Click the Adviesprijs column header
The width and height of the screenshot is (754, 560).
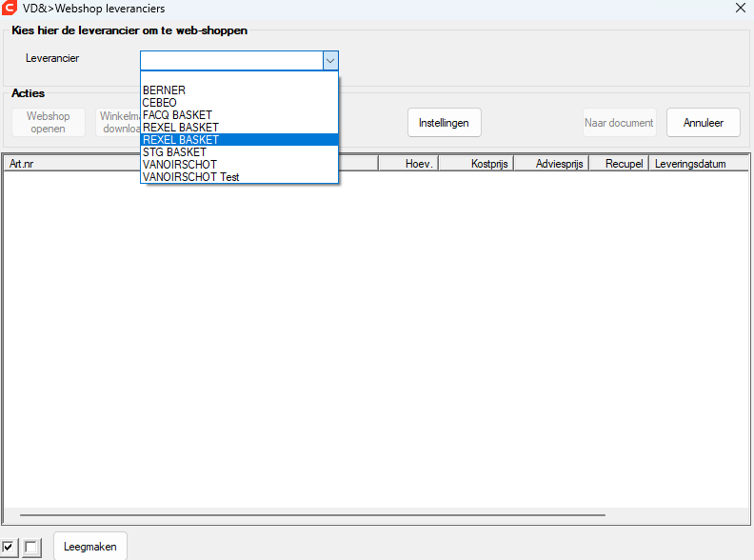552,164
